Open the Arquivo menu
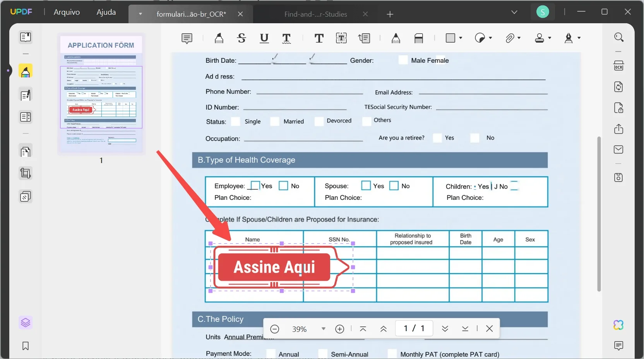The image size is (644, 359). [66, 12]
